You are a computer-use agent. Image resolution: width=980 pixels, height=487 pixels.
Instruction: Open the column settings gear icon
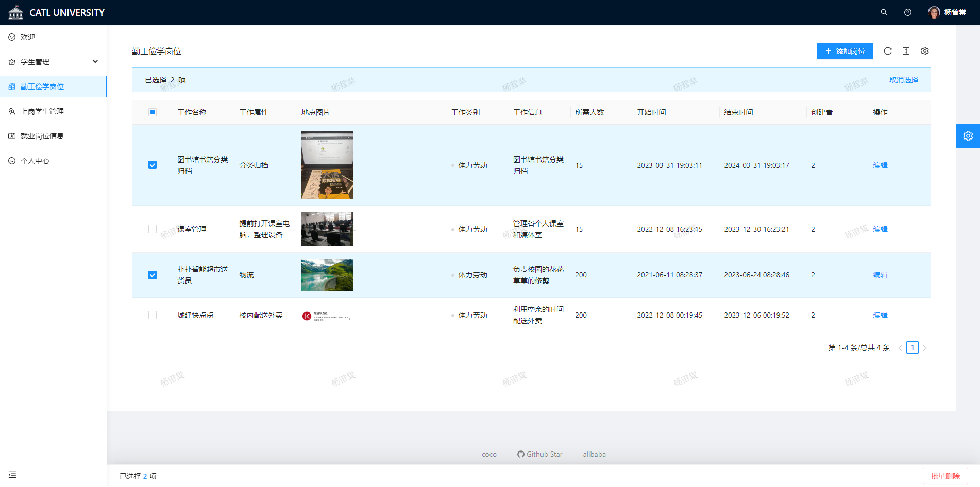pyautogui.click(x=925, y=51)
